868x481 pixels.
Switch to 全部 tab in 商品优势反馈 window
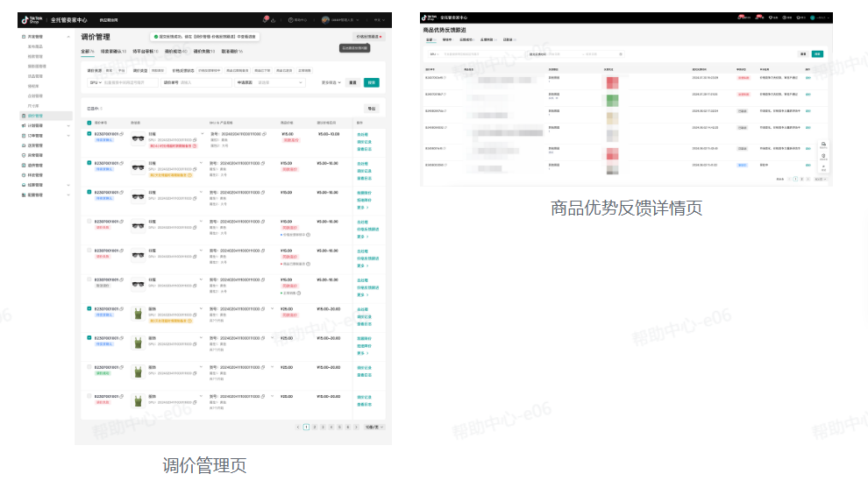click(x=430, y=39)
